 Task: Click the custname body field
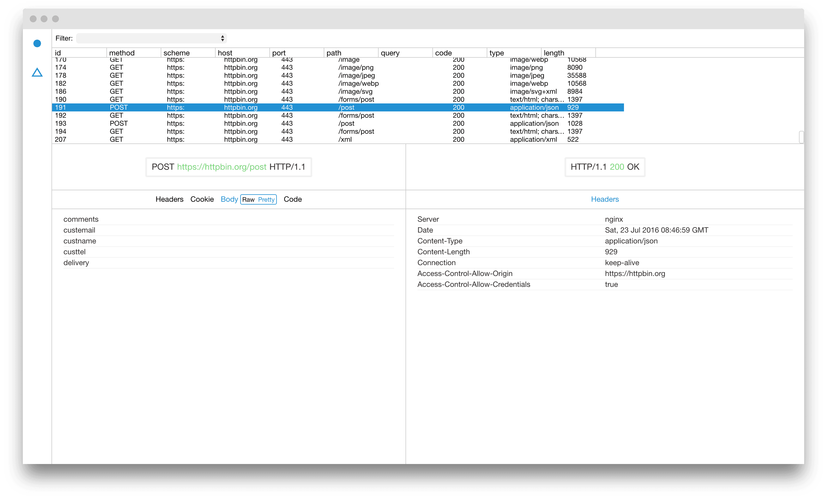228,241
